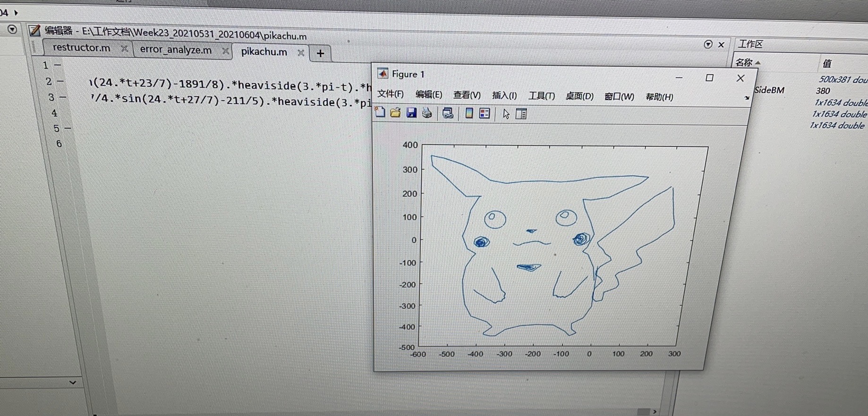This screenshot has height=416, width=868.
Task: Open the Property Inspector icon
Action: click(x=521, y=114)
